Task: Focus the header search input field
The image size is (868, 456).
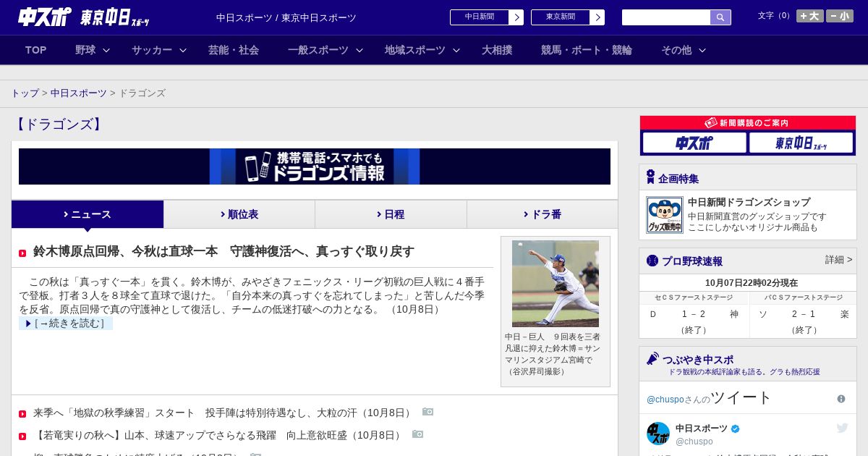Action: (x=666, y=17)
